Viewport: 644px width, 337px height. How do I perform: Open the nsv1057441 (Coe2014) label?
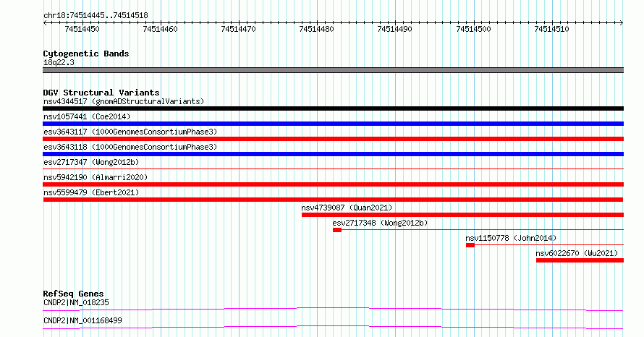point(87,116)
